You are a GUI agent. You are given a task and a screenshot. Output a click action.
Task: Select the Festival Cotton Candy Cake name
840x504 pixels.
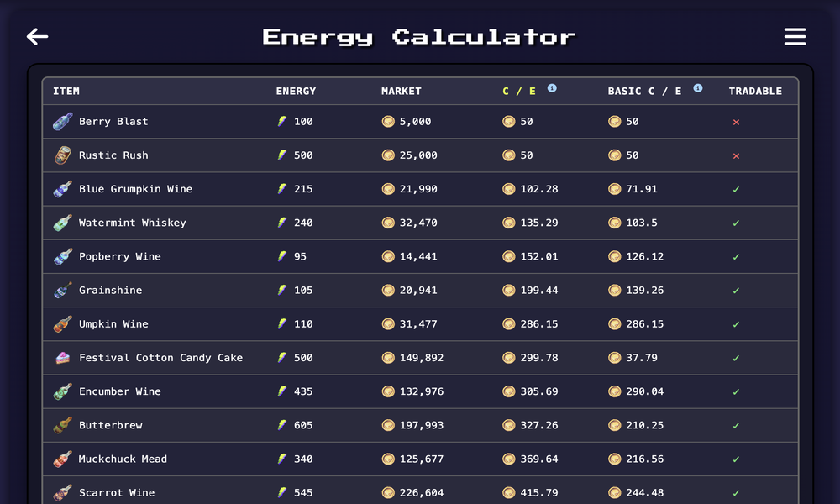tap(160, 358)
